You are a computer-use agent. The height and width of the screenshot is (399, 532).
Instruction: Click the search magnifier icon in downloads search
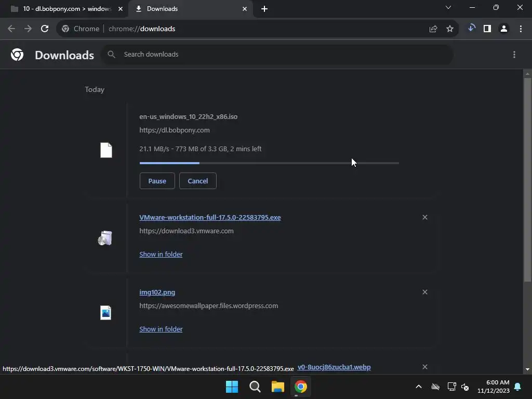111,54
